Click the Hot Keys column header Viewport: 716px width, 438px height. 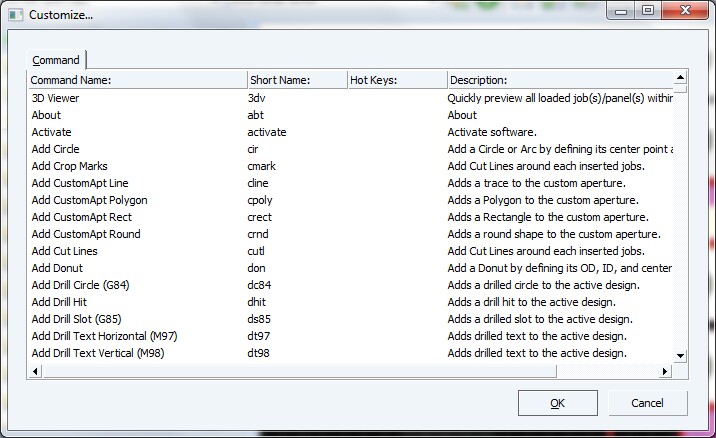coord(397,80)
